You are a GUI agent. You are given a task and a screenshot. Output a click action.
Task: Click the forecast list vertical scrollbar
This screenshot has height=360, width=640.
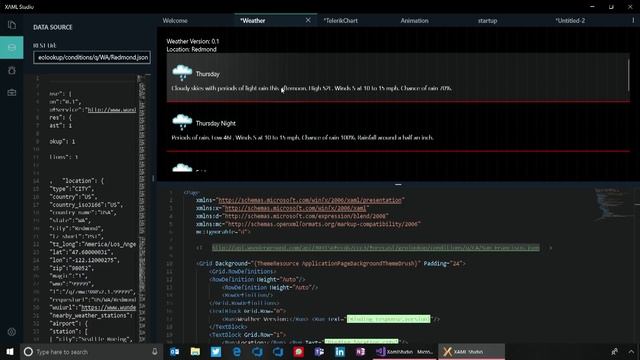click(x=629, y=76)
